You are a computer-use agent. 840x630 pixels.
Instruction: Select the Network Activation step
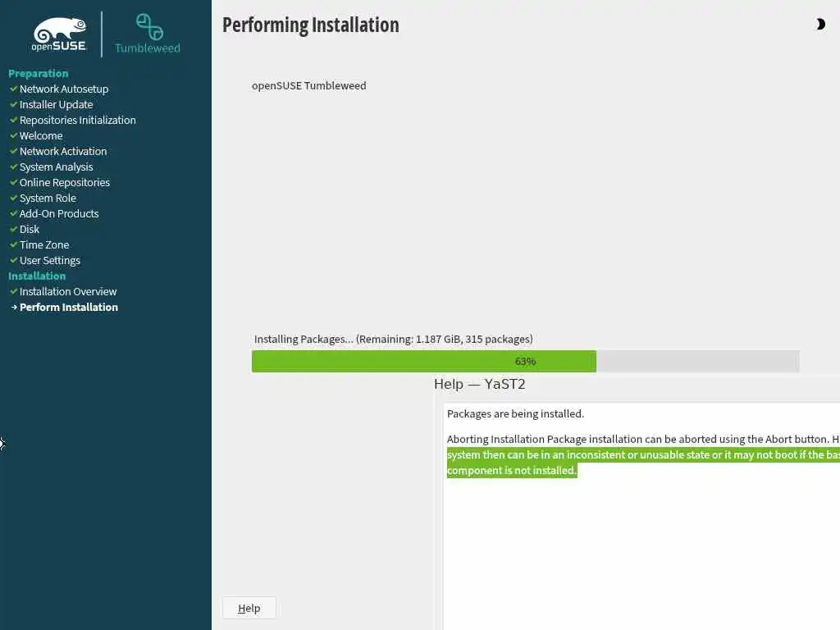coord(63,151)
